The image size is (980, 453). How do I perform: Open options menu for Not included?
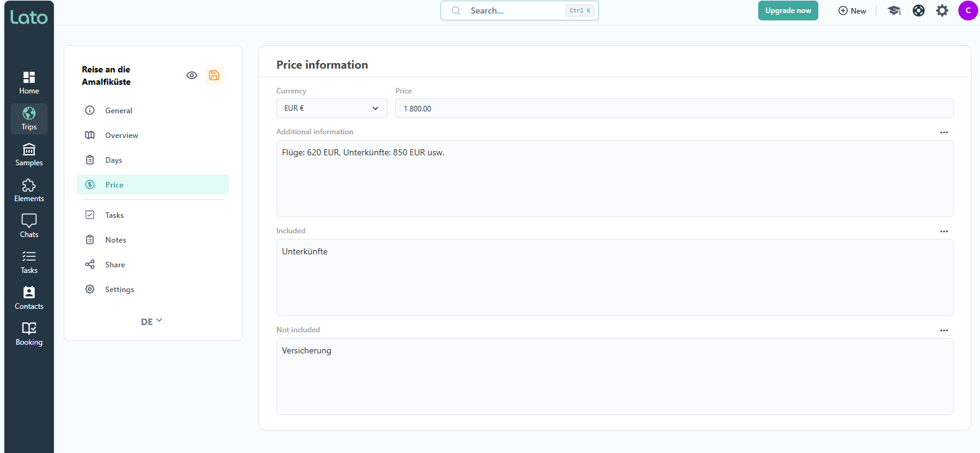point(943,330)
